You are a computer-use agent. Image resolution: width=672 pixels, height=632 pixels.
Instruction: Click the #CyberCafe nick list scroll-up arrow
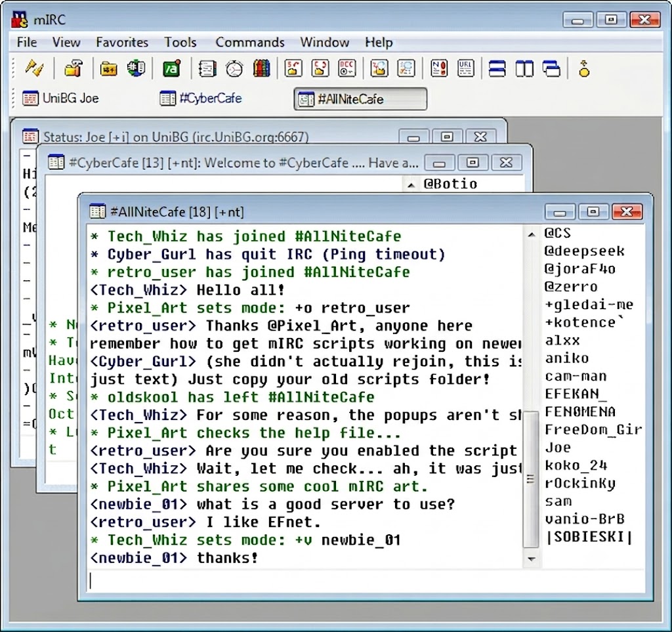pos(411,184)
